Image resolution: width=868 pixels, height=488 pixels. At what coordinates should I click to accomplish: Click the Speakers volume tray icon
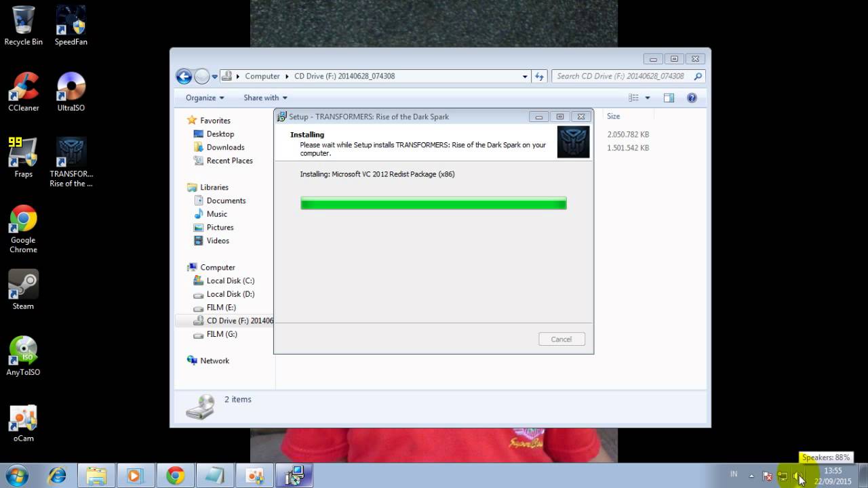point(798,476)
